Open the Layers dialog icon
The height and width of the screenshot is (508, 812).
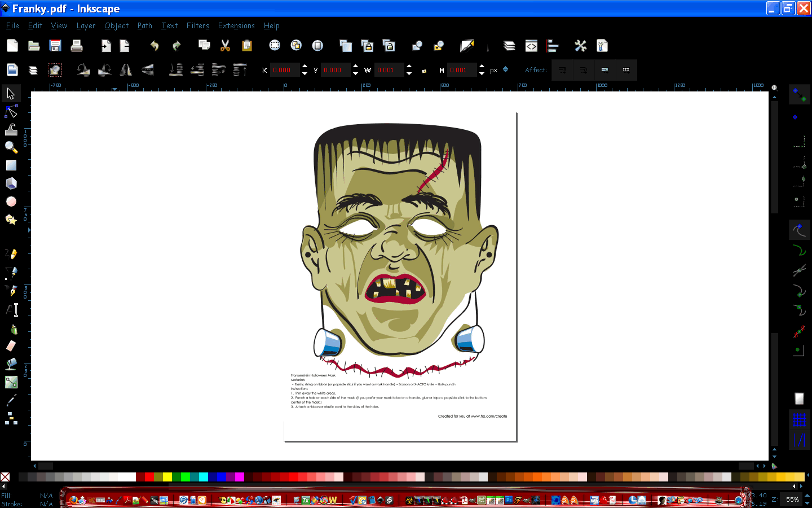click(x=509, y=46)
